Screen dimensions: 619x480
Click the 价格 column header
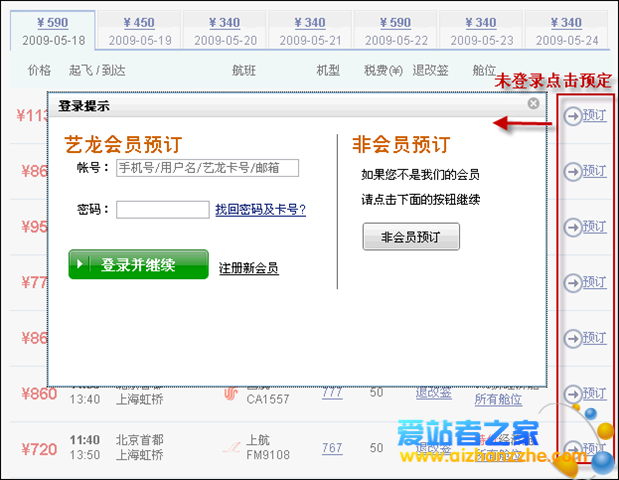click(39, 70)
